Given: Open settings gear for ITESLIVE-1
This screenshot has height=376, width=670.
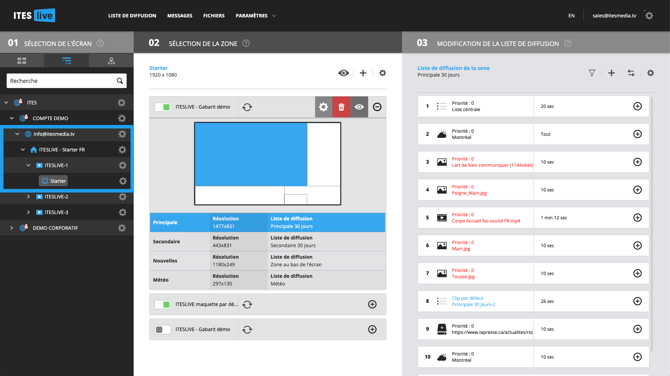Looking at the screenshot, I should pyautogui.click(x=122, y=165).
